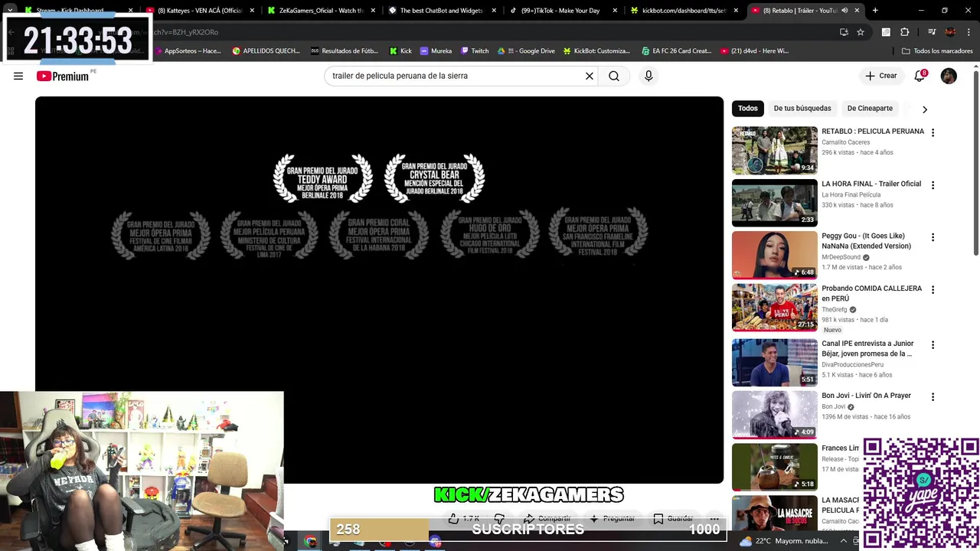Click the Crear button
This screenshot has width=980, height=551.
click(x=881, y=76)
